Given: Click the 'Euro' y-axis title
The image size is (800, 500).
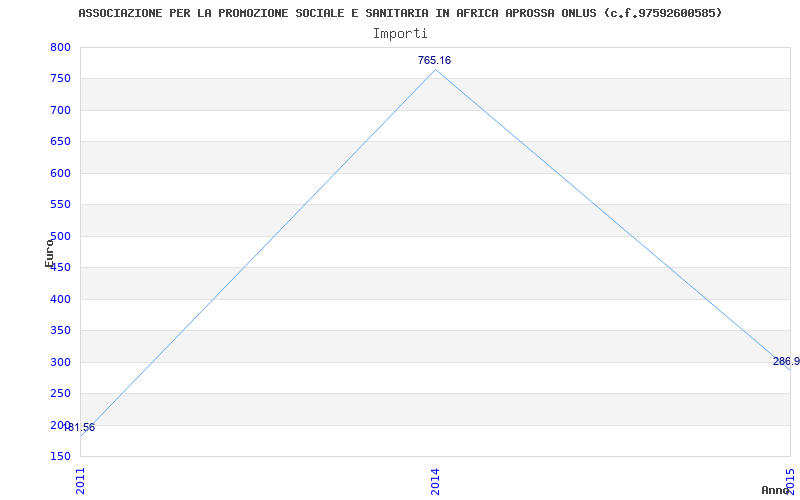Looking at the screenshot, I should click(49, 254).
